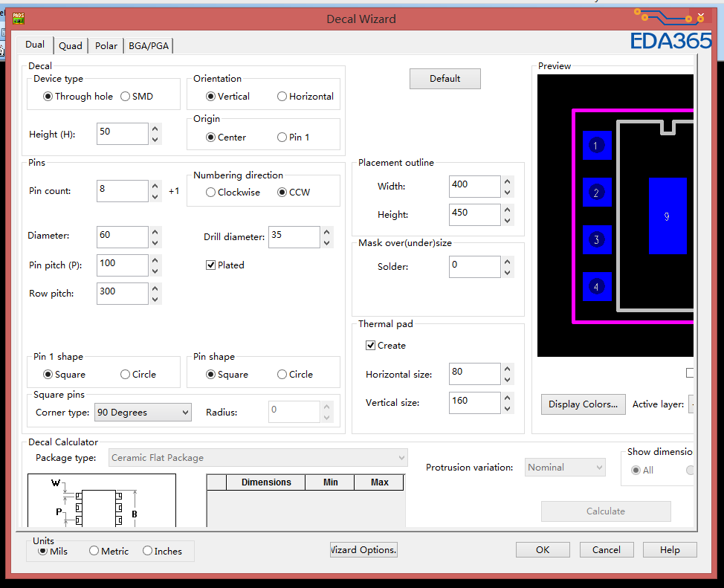Increase Row pitch with up arrow

pos(155,288)
